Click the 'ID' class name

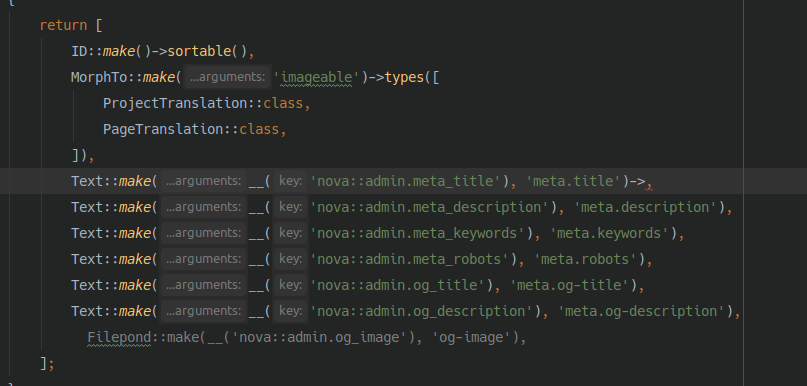pyautogui.click(x=79, y=51)
